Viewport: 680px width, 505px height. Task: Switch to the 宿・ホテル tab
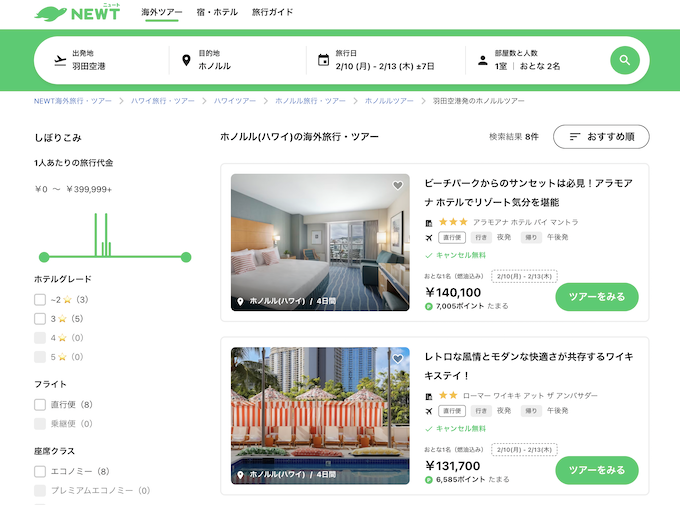[216, 13]
